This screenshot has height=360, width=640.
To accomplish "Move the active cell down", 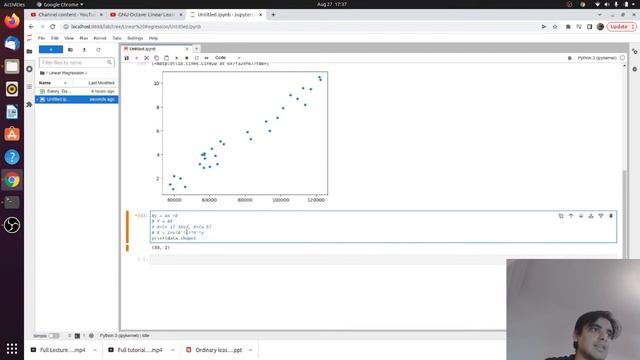I will (581, 216).
